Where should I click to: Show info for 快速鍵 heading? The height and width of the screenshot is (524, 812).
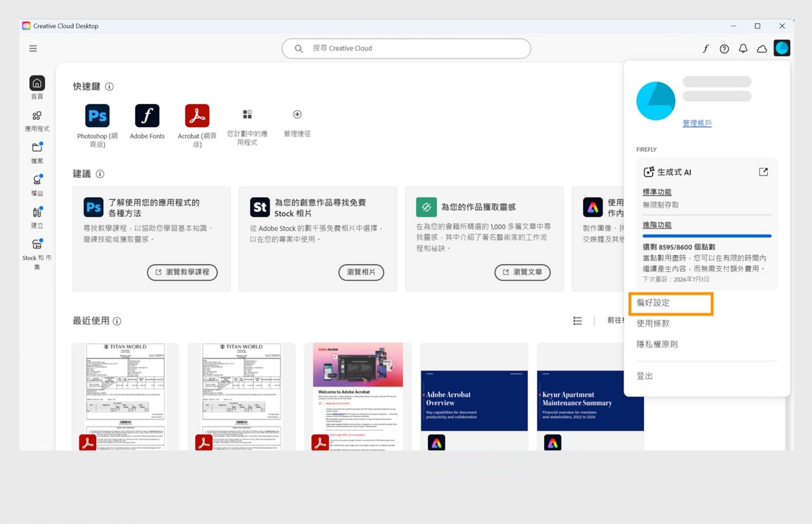click(x=110, y=87)
